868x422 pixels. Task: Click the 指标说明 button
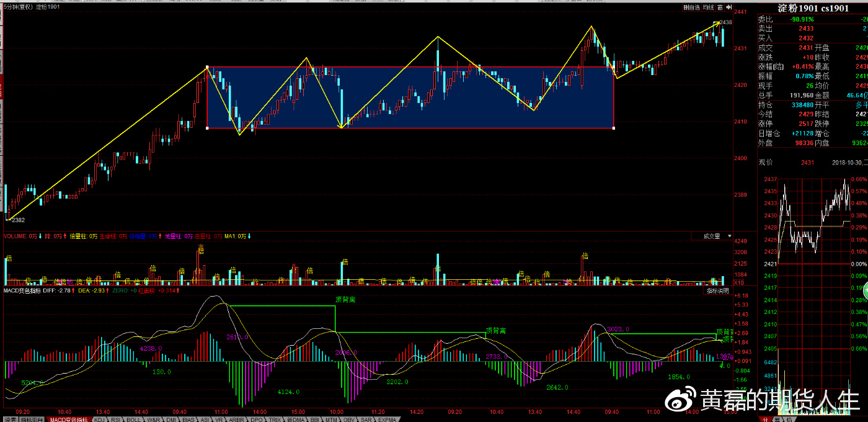[719, 290]
